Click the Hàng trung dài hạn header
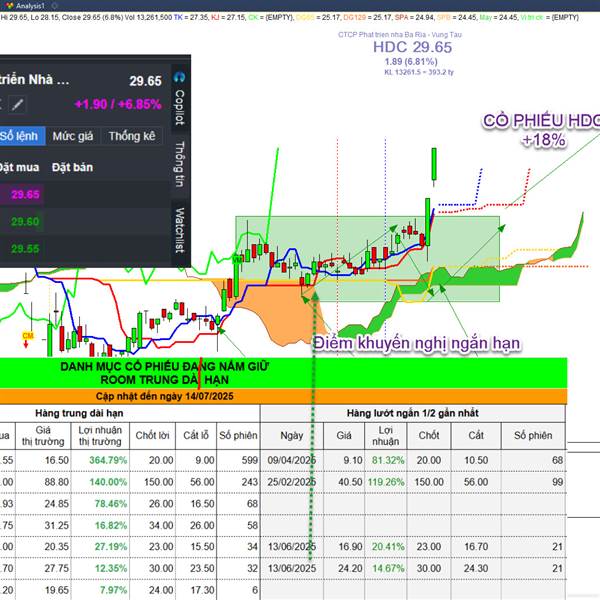The image size is (600, 600). click(x=79, y=413)
